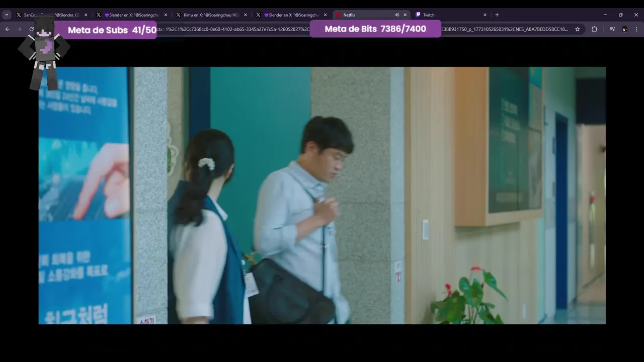Close the Netflix tab
The image size is (644, 362).
pyautogui.click(x=405, y=15)
